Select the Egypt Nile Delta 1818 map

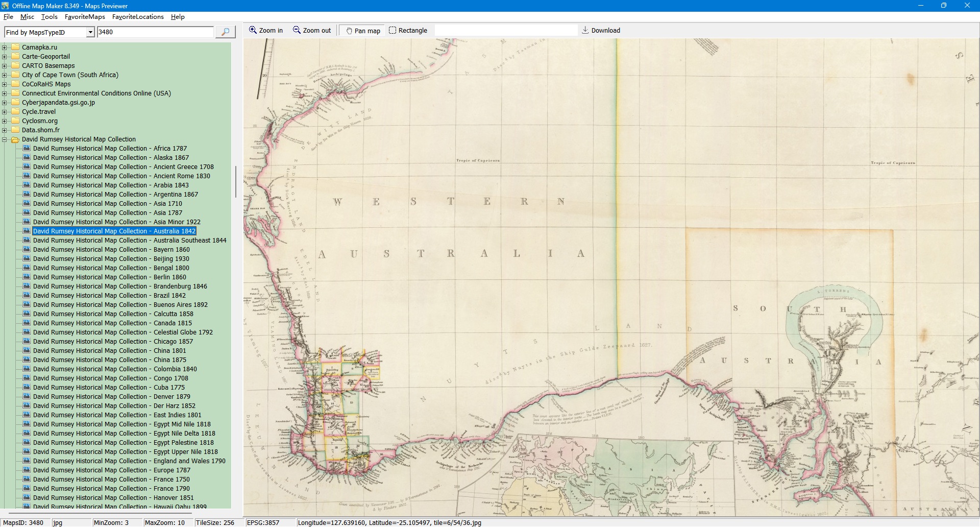tap(124, 434)
